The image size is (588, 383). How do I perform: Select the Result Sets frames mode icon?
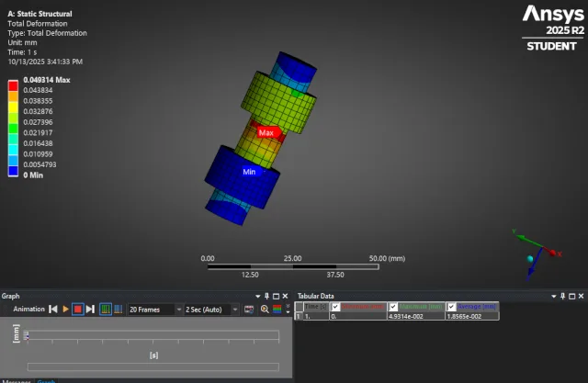pyautogui.click(x=119, y=310)
